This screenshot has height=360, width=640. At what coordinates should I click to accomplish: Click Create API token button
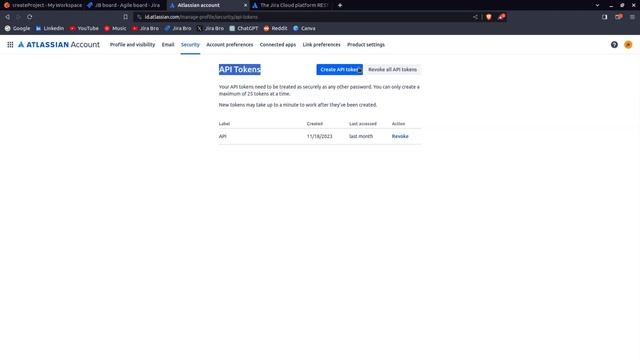tap(339, 69)
